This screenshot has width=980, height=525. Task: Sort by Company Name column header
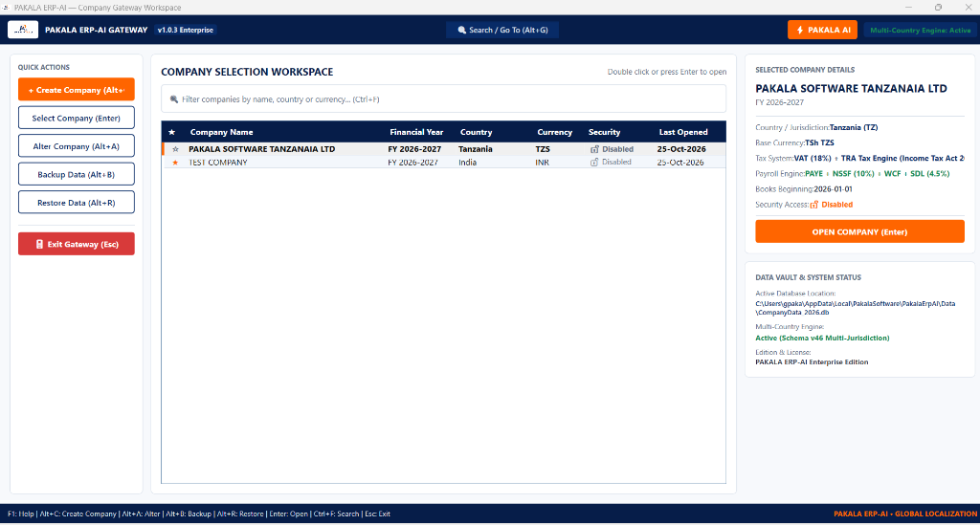pyautogui.click(x=222, y=132)
